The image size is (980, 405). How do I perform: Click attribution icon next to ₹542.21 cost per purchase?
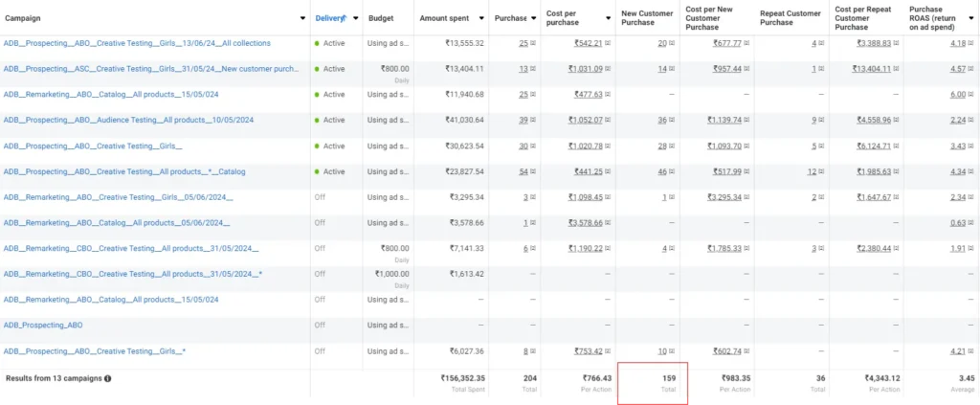[x=608, y=43]
